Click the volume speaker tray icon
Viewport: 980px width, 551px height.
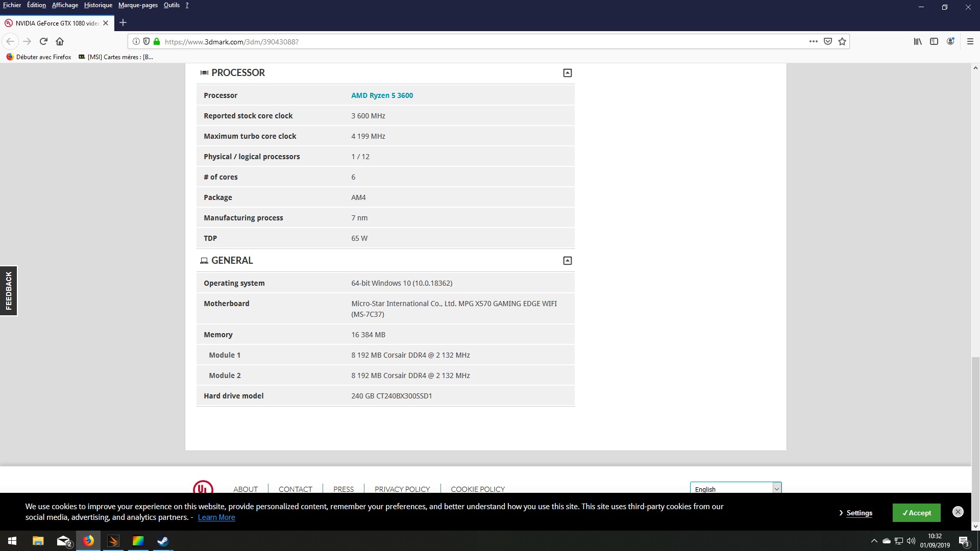[x=911, y=541]
